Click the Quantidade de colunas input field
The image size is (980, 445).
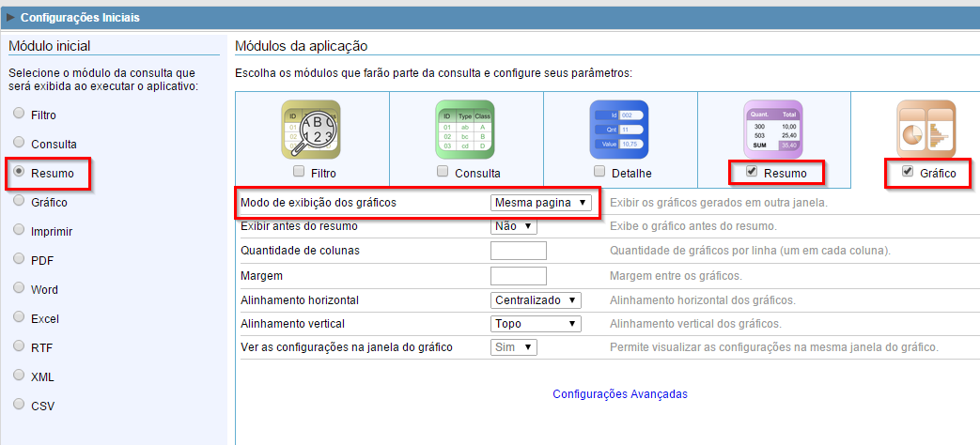click(519, 251)
